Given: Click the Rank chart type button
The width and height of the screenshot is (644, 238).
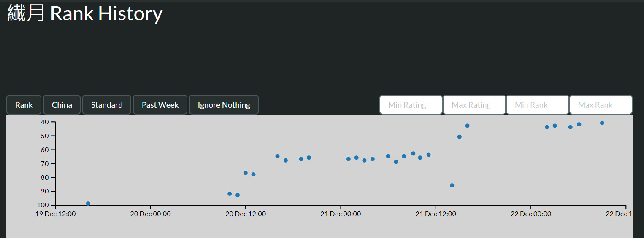Looking at the screenshot, I should [24, 105].
